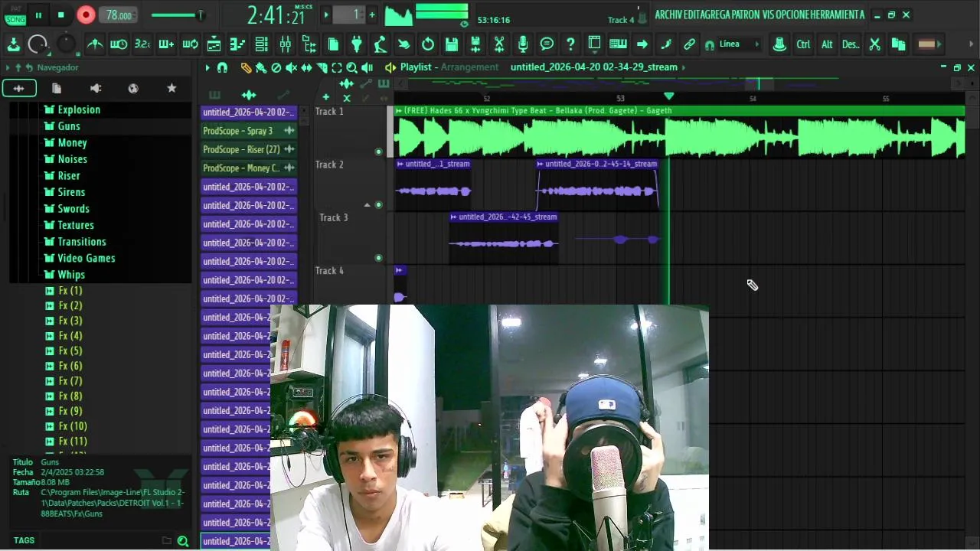This screenshot has height=551, width=980.
Task: Switch to browser starred favorites tab
Action: click(171, 89)
